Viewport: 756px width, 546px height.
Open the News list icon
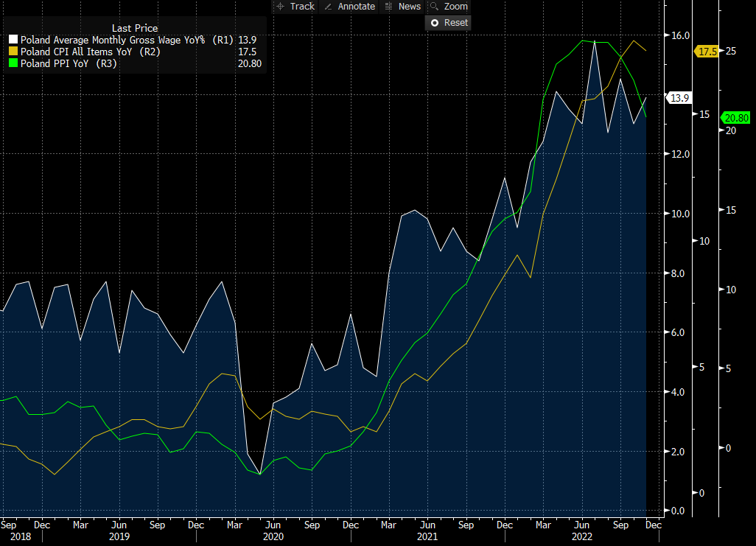tap(389, 7)
